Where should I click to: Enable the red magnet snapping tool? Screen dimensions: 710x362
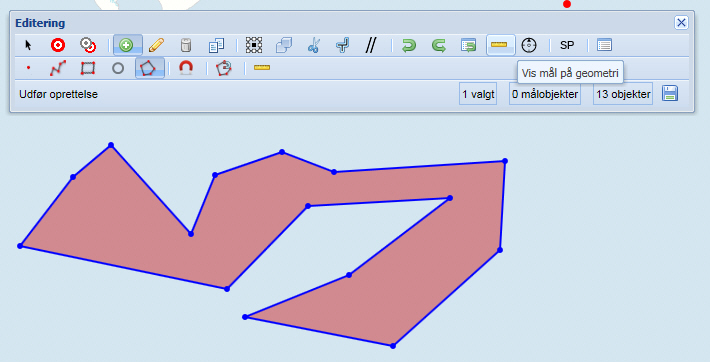click(x=186, y=68)
